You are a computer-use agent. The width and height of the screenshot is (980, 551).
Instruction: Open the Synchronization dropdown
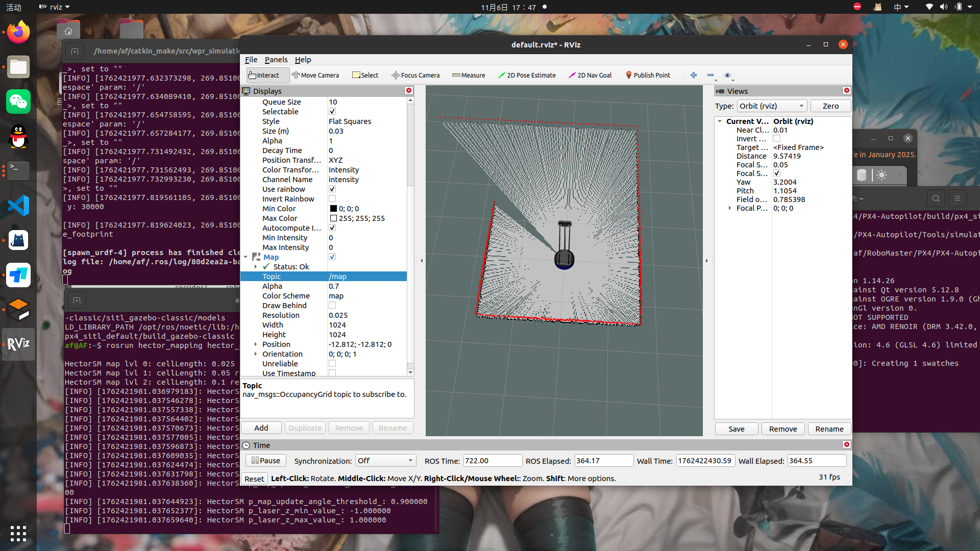tap(386, 461)
